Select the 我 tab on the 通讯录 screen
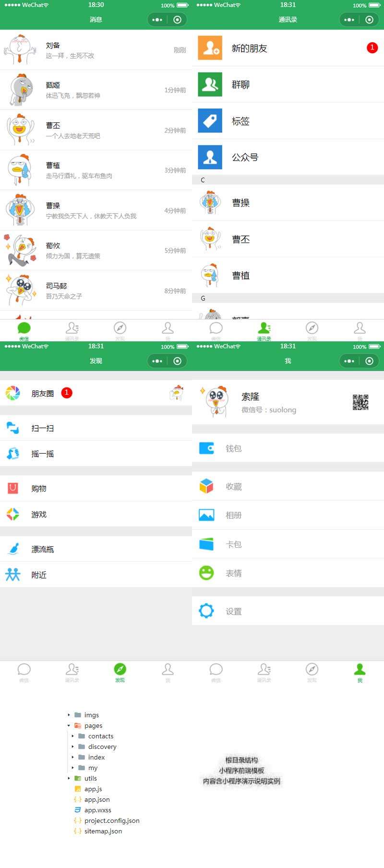Viewport: 384px width, 868px height. [360, 331]
